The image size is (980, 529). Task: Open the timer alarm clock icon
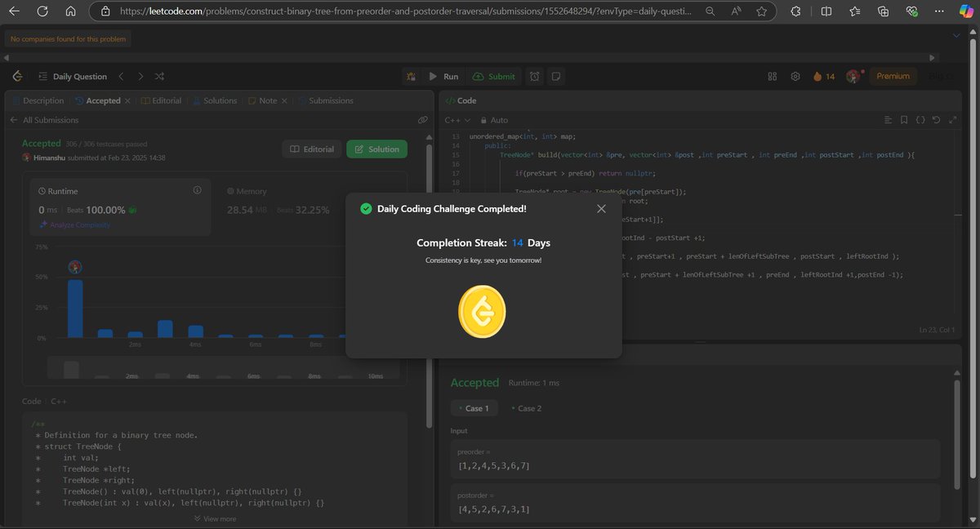pos(534,76)
